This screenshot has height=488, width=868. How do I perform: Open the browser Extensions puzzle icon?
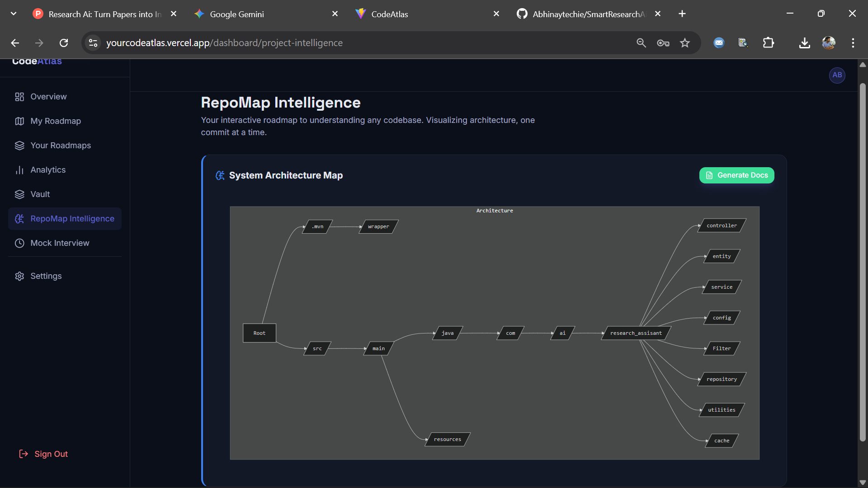pyautogui.click(x=769, y=42)
